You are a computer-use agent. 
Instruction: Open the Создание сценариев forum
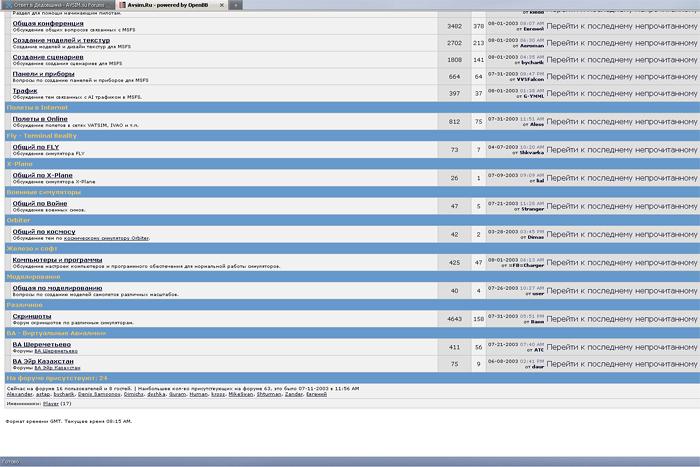coord(48,57)
